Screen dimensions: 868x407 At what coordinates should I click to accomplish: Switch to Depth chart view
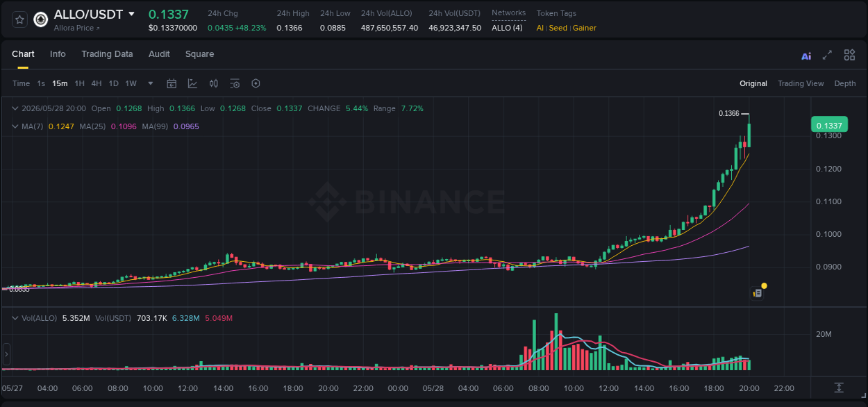[845, 83]
